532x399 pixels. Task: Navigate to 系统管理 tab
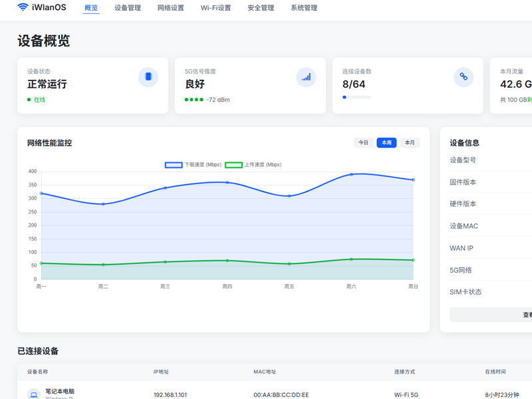(304, 8)
